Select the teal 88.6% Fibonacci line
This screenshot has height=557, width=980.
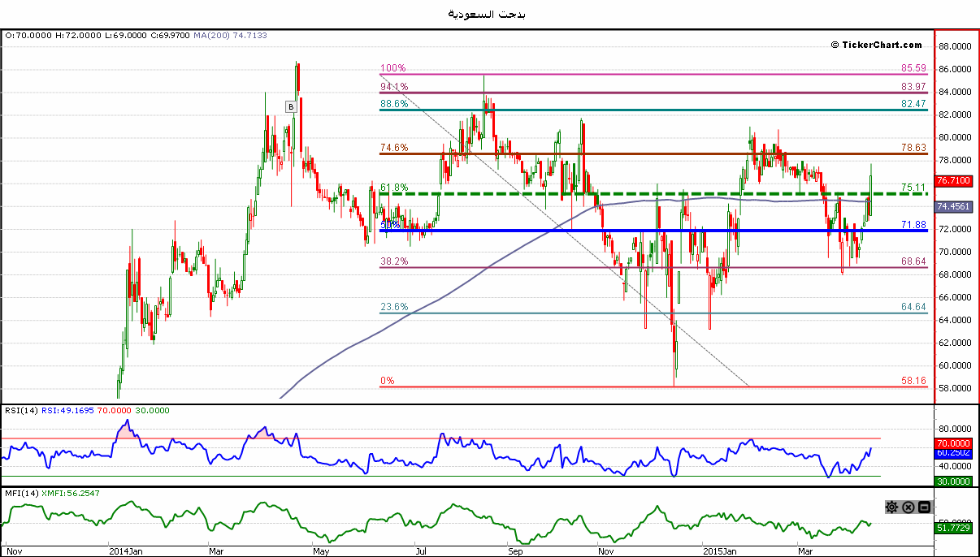pos(654,110)
